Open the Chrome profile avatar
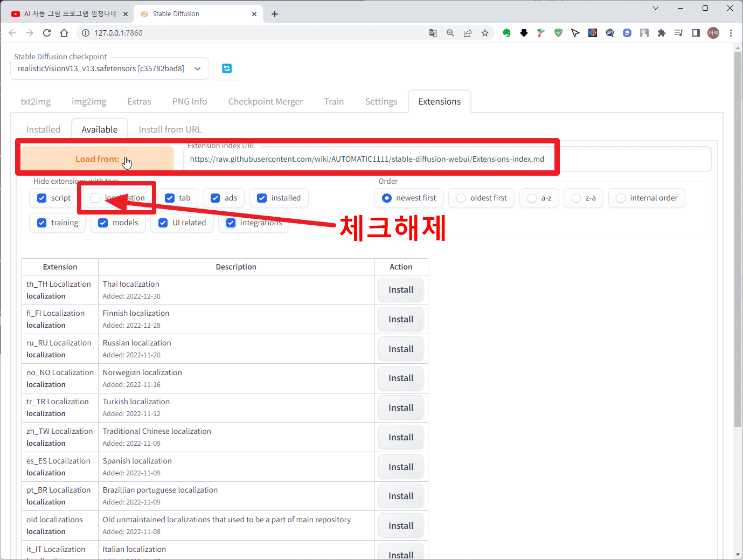743x560 pixels. click(713, 33)
